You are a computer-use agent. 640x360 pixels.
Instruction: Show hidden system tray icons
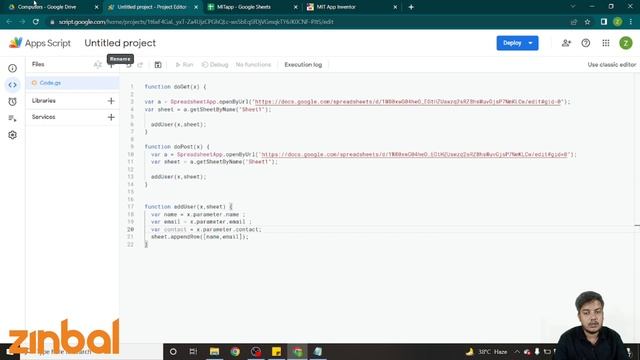517,351
